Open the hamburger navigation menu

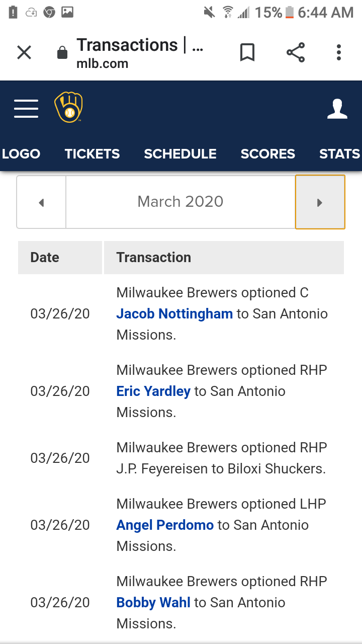click(26, 109)
